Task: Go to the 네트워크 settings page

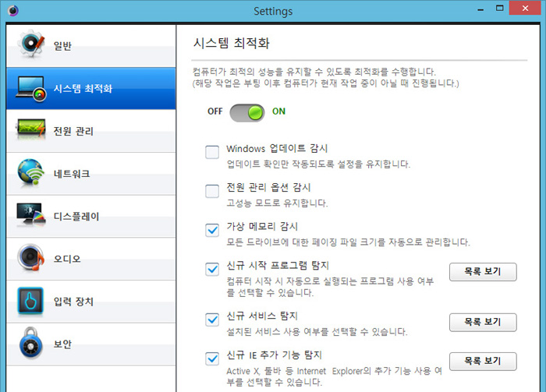Action: pyautogui.click(x=91, y=174)
